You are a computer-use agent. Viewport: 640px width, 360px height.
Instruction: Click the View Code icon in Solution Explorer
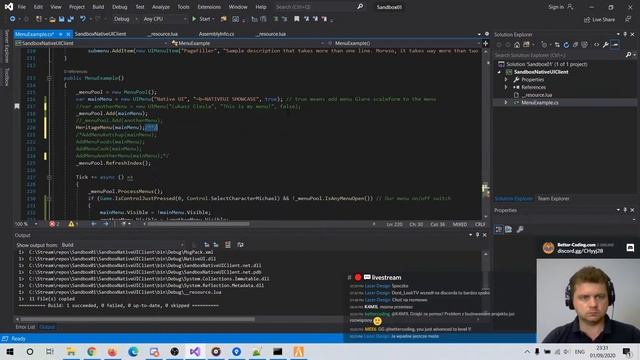[596, 45]
